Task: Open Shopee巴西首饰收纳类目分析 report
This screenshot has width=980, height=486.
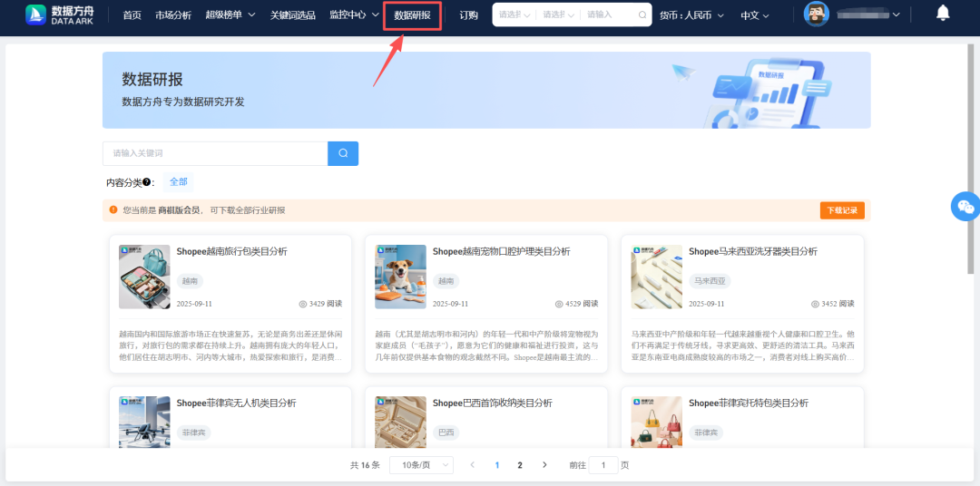Action: click(493, 403)
